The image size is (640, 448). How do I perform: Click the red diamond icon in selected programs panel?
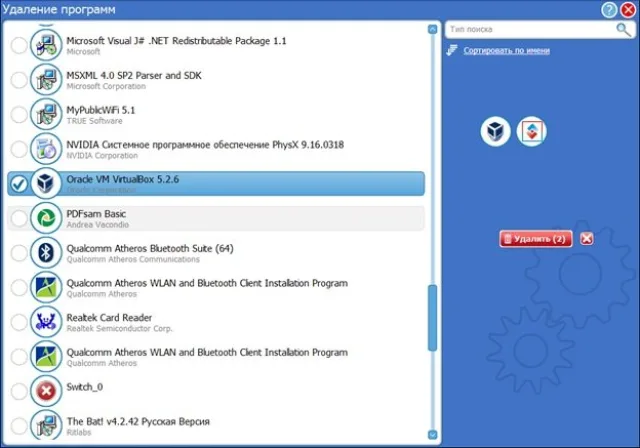point(531,131)
